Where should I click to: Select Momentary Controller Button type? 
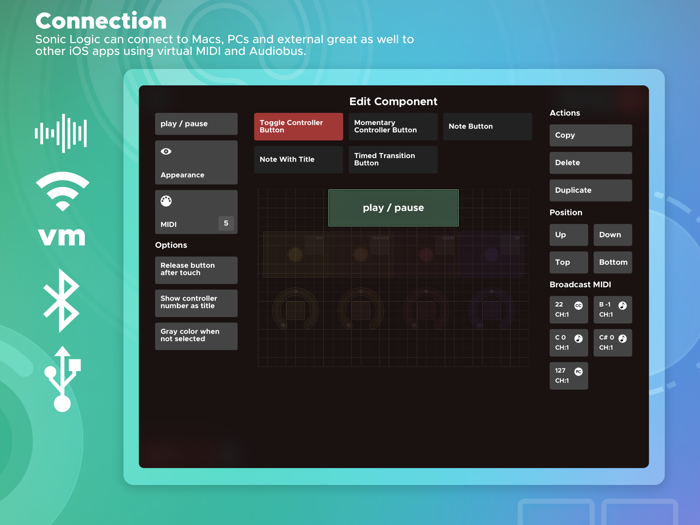[x=393, y=126]
